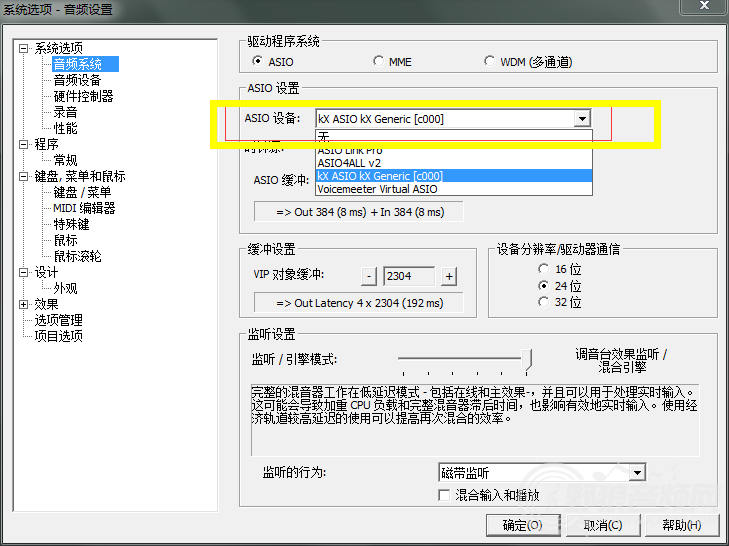
Task: Pick 无 in ASIO device list
Action: [x=454, y=136]
